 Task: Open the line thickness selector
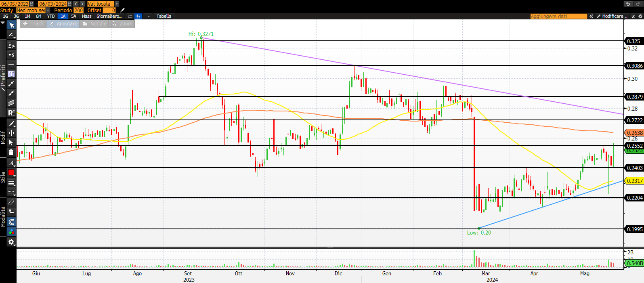[11, 182]
